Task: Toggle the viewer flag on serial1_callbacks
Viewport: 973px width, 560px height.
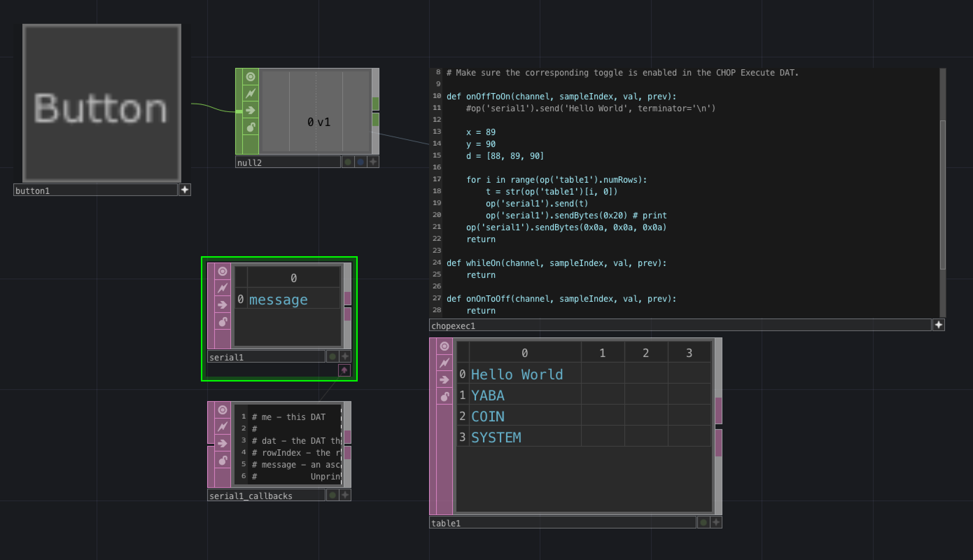Action: (222, 410)
